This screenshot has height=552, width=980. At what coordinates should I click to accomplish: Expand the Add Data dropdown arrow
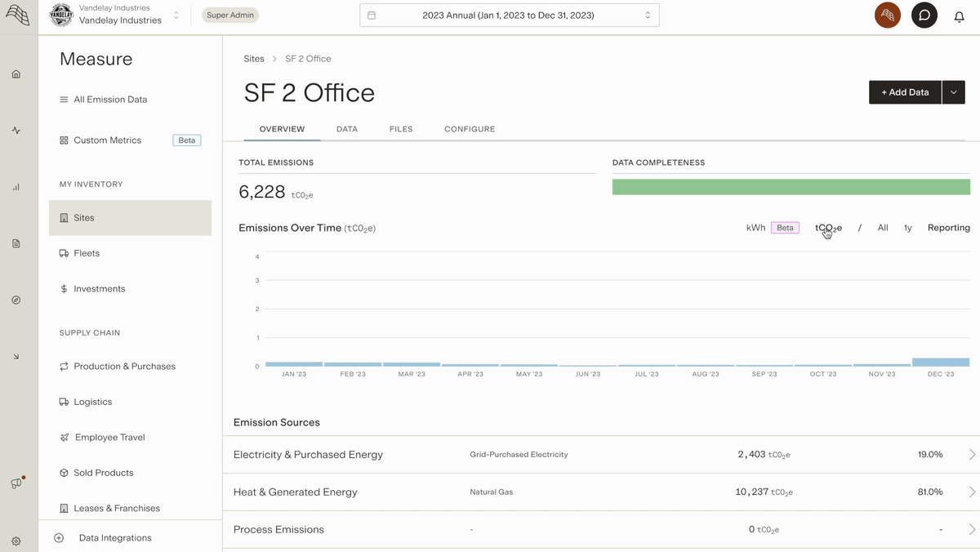point(954,92)
